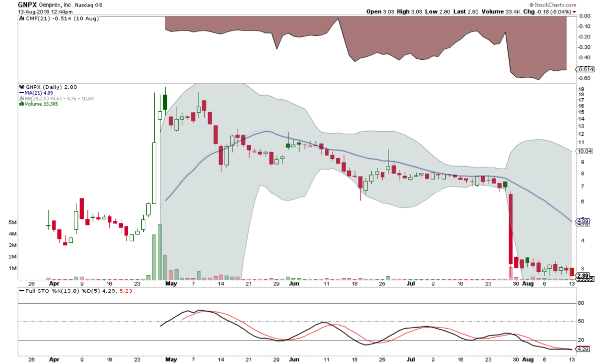The height and width of the screenshot is (364, 599).
Task: Click the blue MA(21) line legend marker
Action: coord(21,92)
